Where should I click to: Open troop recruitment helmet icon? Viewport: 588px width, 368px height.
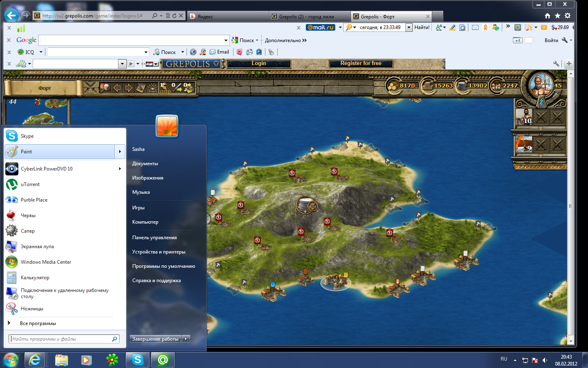165,88
